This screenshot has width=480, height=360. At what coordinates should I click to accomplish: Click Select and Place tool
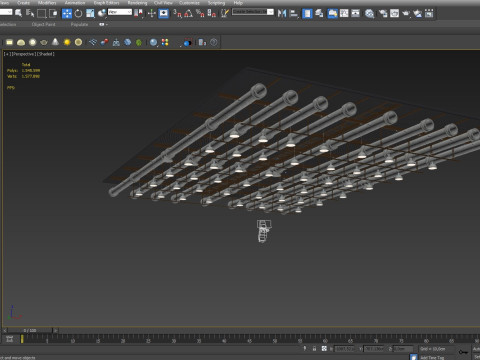(x=102, y=13)
